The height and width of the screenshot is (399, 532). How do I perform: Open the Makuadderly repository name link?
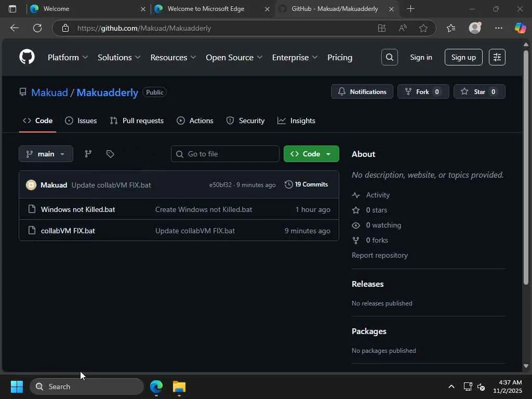pos(107,92)
